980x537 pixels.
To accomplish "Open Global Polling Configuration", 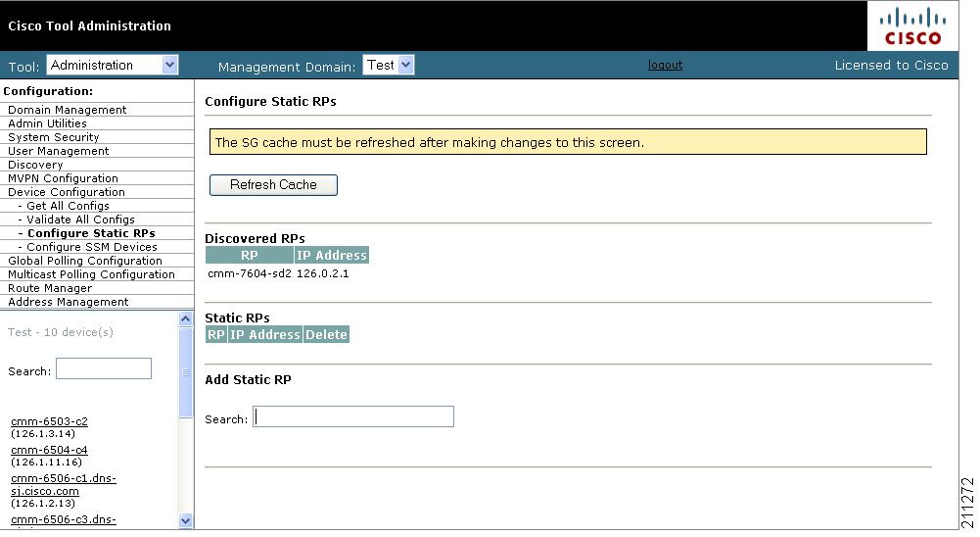I will click(x=85, y=261).
